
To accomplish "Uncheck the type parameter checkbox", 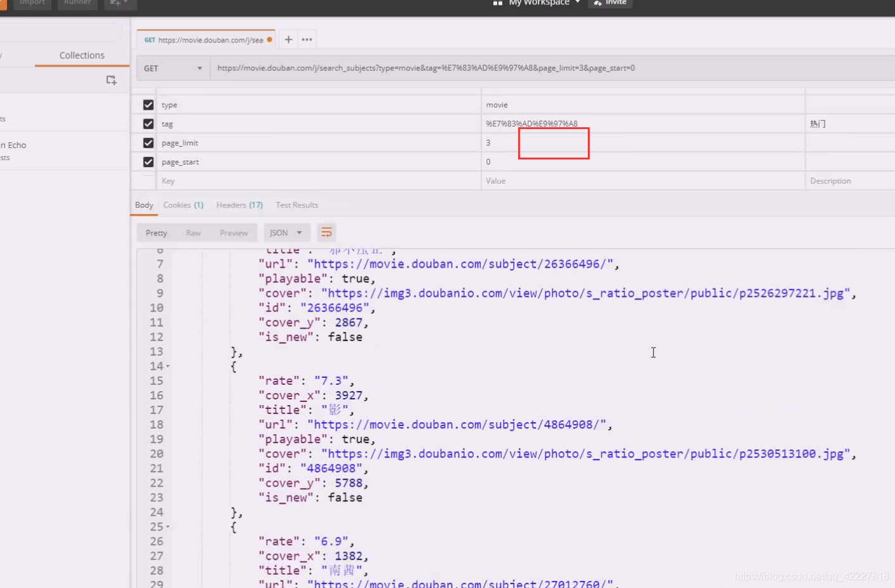I will tap(148, 105).
